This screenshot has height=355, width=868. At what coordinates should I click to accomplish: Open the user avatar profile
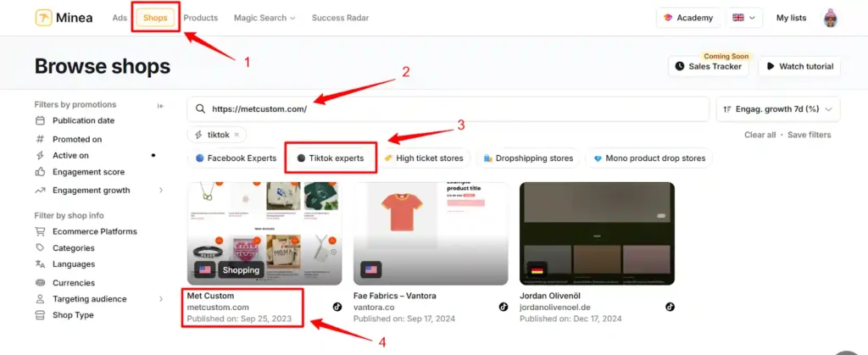click(830, 18)
